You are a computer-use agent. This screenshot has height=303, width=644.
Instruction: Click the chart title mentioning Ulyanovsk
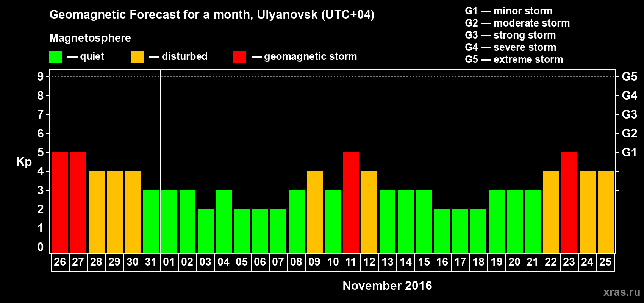212,15
